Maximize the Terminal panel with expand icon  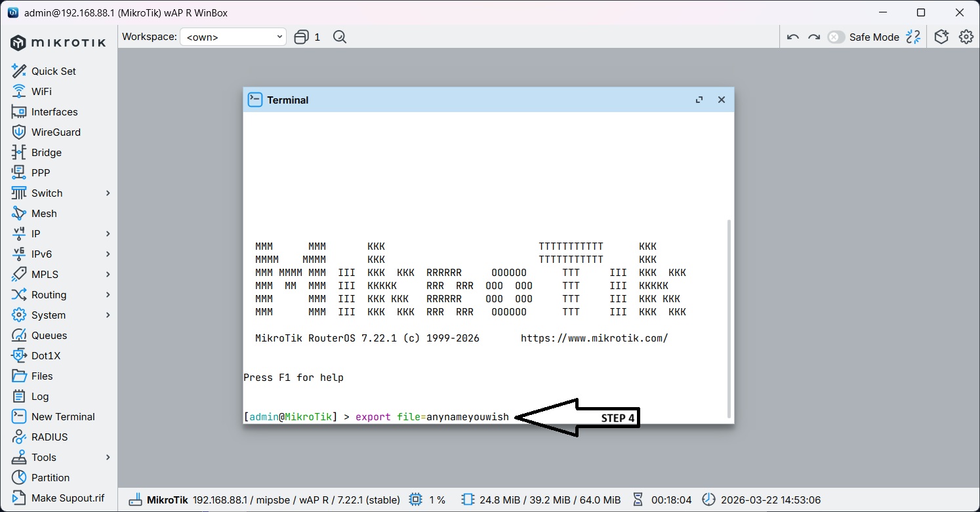pos(699,100)
